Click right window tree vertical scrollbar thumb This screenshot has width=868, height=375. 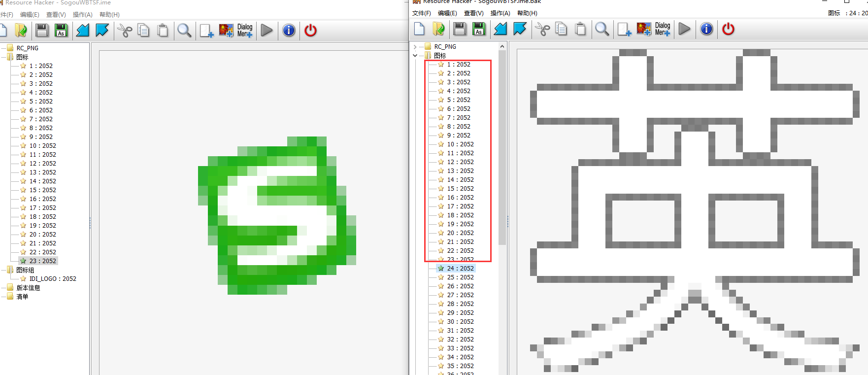pos(502,148)
